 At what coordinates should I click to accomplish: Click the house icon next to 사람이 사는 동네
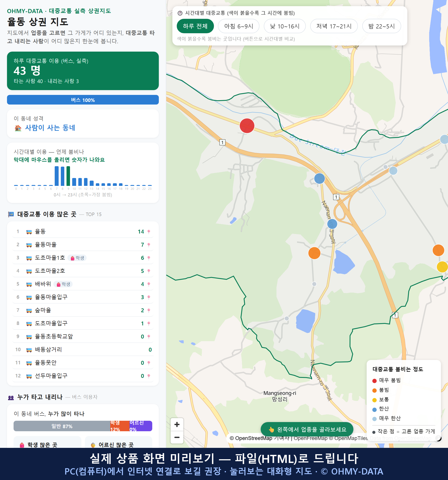click(x=18, y=128)
